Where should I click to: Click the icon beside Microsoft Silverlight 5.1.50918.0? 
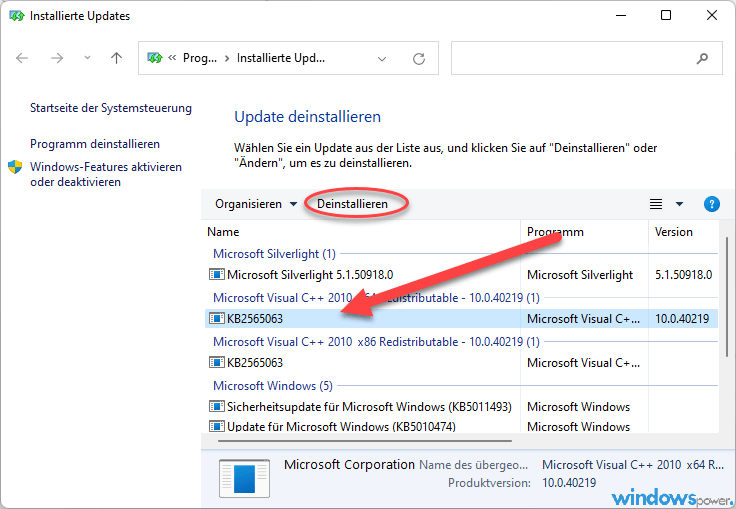(x=216, y=274)
